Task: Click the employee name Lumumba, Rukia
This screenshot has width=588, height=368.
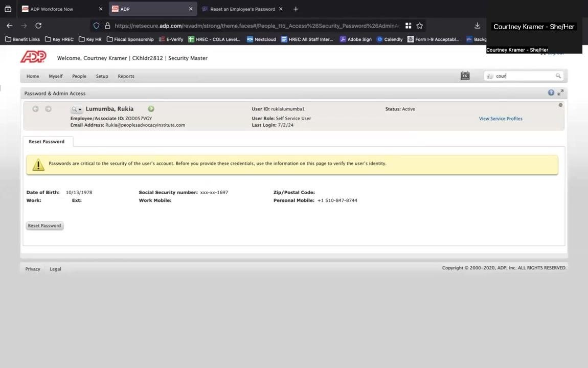Action: tap(109, 109)
